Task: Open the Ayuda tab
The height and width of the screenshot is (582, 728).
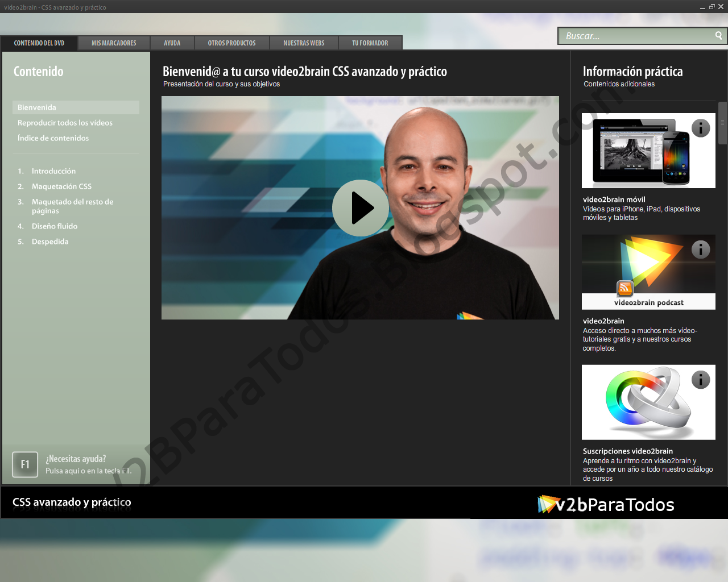Action: [x=172, y=43]
